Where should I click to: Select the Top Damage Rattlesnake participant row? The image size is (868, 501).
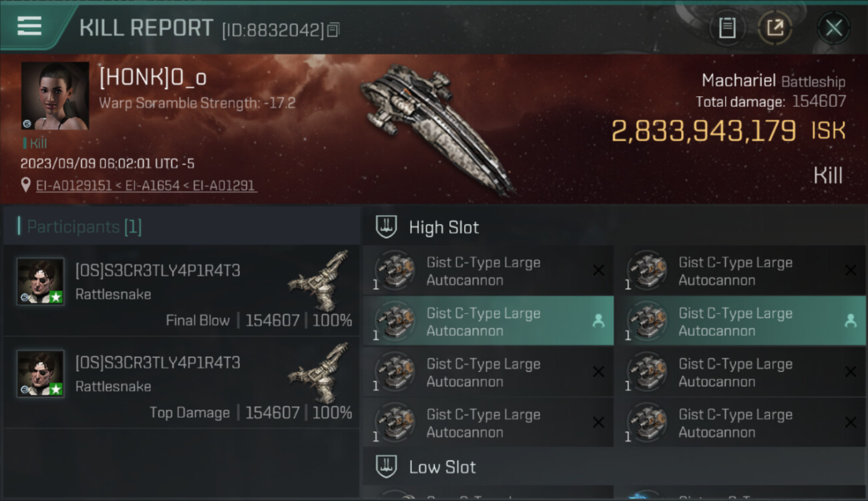tap(181, 383)
